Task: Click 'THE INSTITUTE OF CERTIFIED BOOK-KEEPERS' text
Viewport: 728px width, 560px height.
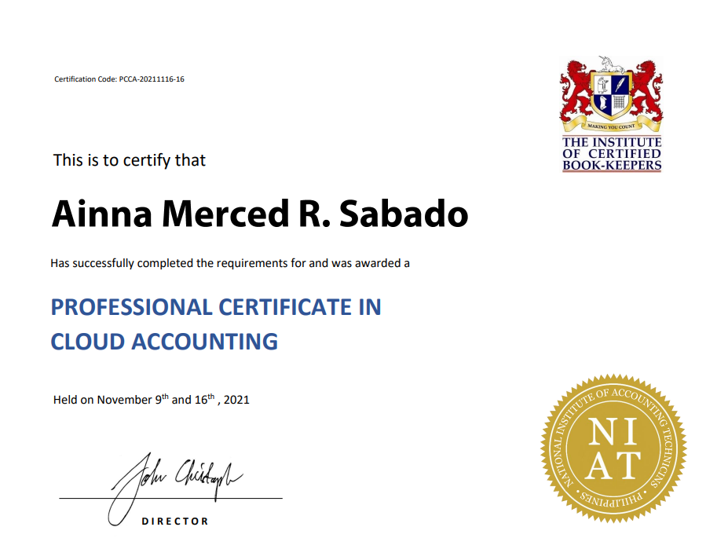Action: [612, 154]
